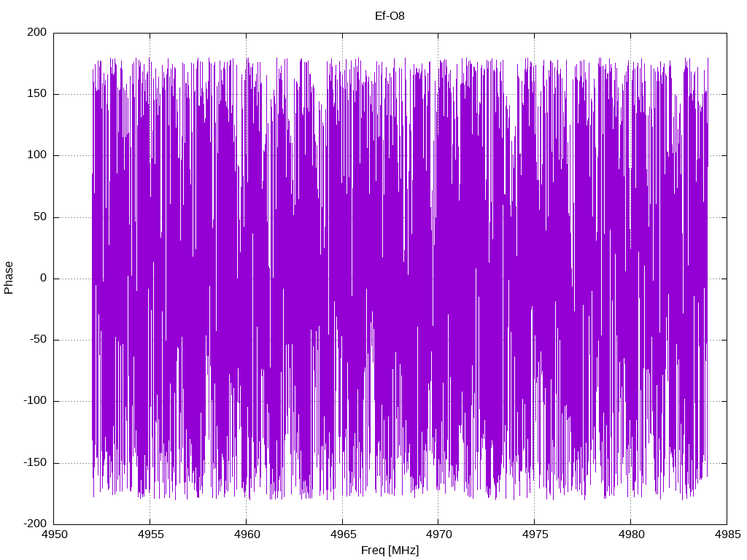This screenshot has height=560, width=747.
Task: Click the x-axis tick label 4970
Action: pos(438,534)
